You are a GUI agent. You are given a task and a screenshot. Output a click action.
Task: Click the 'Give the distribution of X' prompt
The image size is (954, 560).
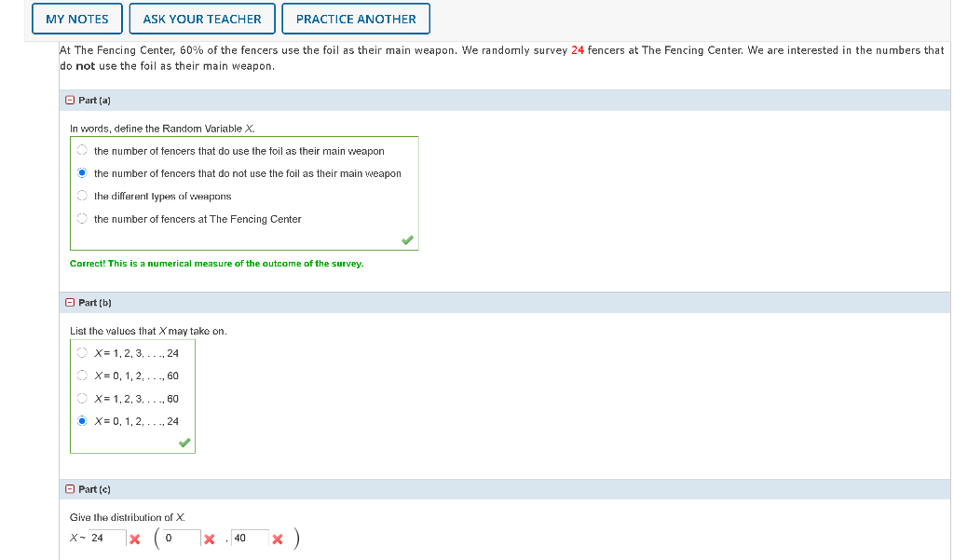point(128,517)
